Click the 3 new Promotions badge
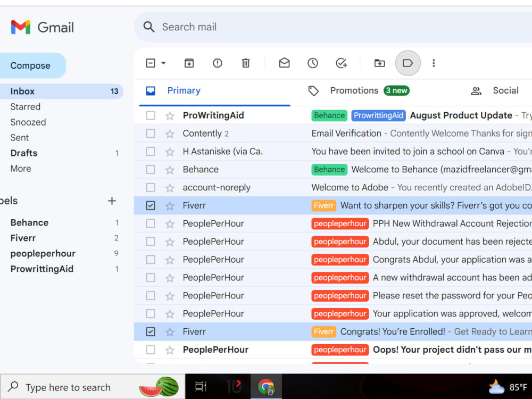This screenshot has height=399, width=532. [397, 90]
